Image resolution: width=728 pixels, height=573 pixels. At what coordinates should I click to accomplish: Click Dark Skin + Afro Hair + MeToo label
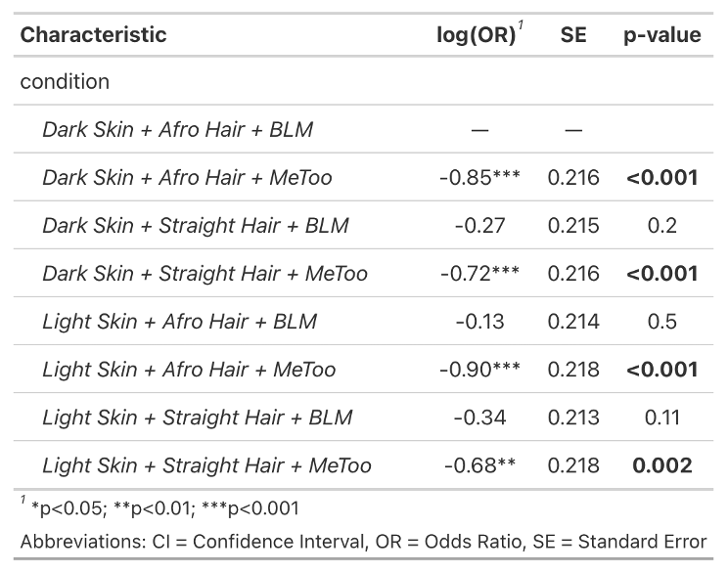point(187,178)
